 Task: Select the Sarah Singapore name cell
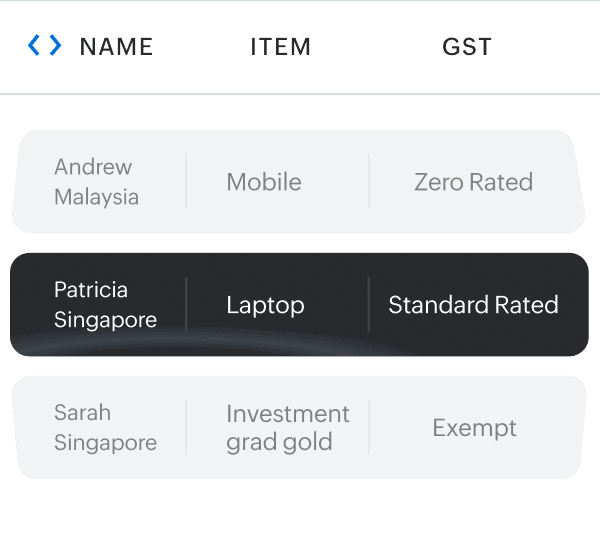(105, 428)
